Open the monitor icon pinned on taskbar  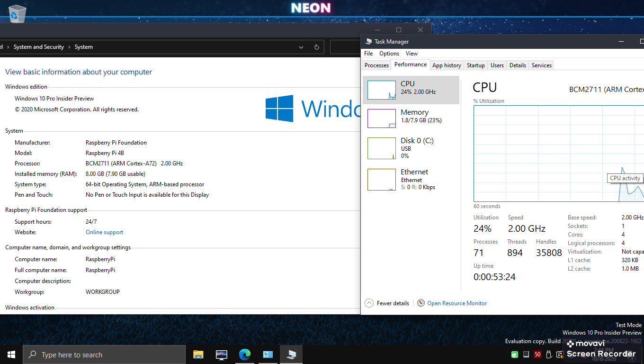pyautogui.click(x=221, y=355)
